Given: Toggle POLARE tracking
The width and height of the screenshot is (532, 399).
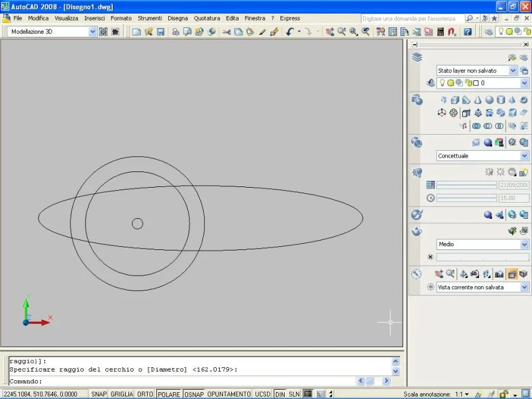Looking at the screenshot, I should pos(169,394).
